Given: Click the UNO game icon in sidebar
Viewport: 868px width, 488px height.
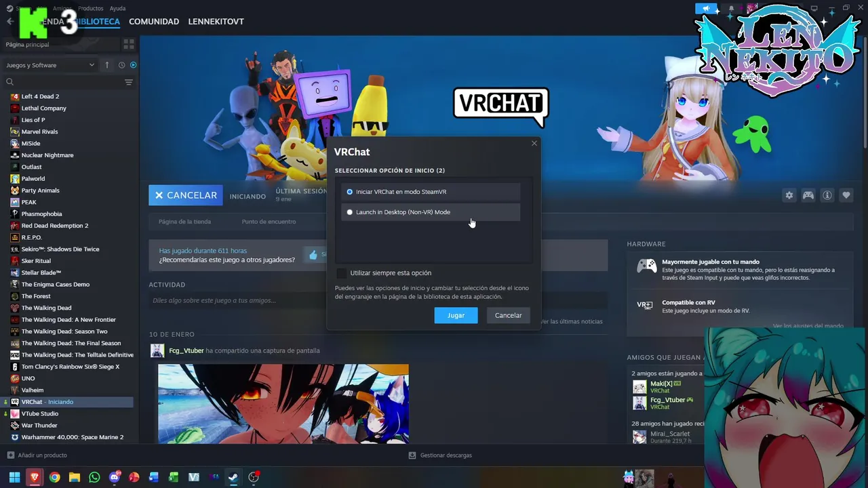Looking at the screenshot, I should pyautogui.click(x=15, y=378).
